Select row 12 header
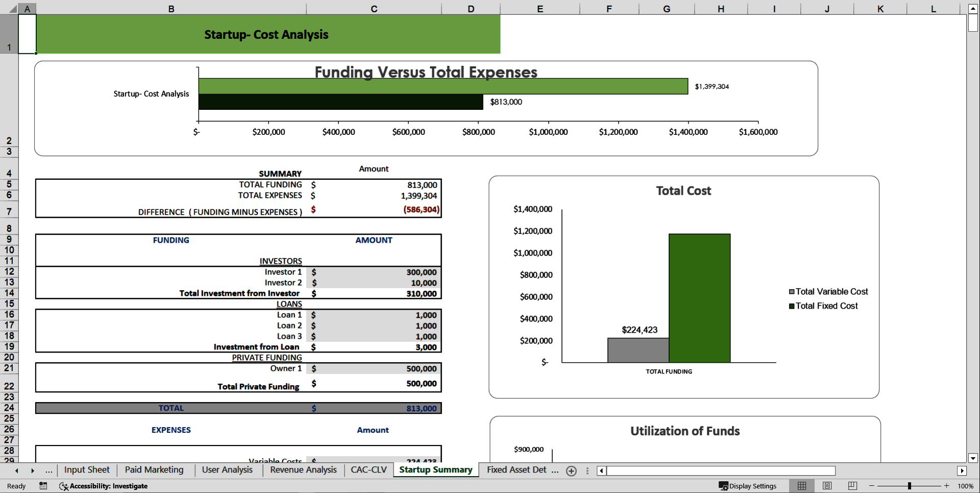The image size is (980, 493). click(9, 272)
